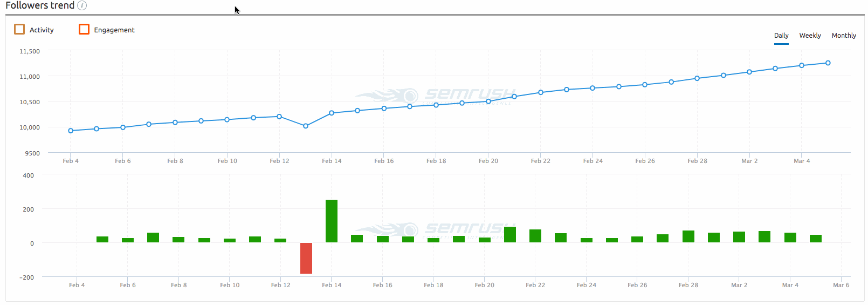Click the dipped line point after Feb 12

tap(306, 126)
